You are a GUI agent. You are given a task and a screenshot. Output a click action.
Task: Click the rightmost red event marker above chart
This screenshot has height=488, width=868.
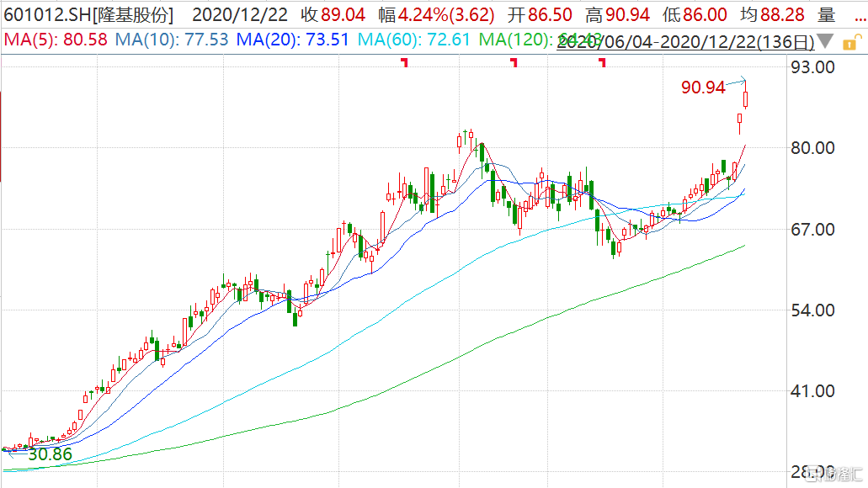602,62
